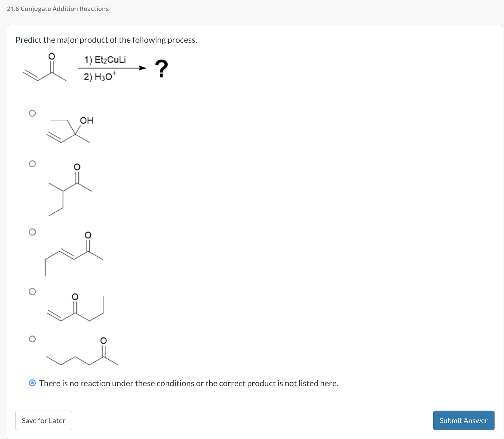
Task: Click the vinyl ketone structure image
Action: click(x=76, y=310)
